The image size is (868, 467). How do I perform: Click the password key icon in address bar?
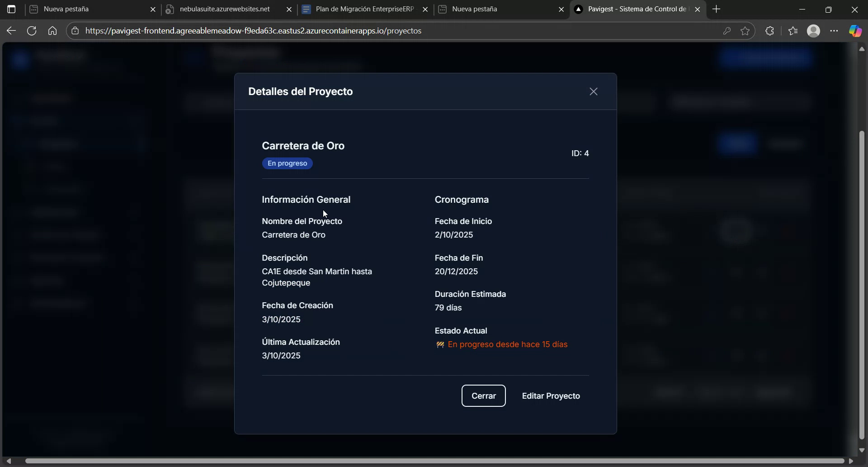(x=727, y=30)
